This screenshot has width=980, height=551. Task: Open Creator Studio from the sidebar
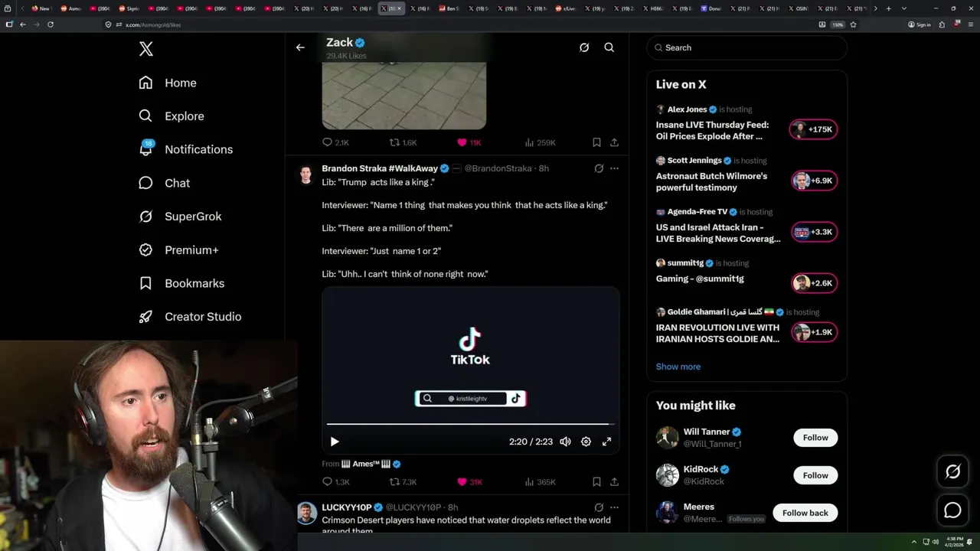point(191,317)
